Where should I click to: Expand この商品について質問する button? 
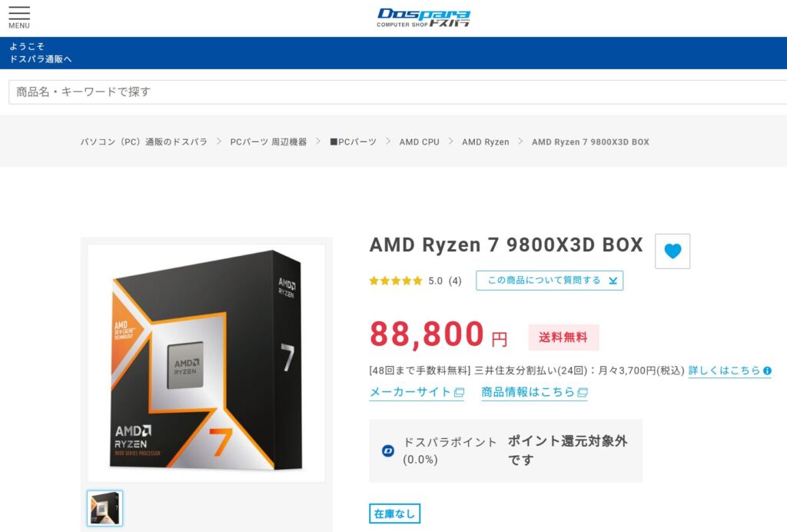pos(550,281)
